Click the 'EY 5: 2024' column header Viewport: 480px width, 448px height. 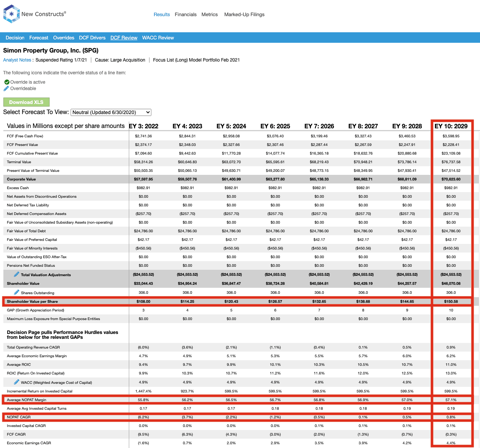point(231,126)
